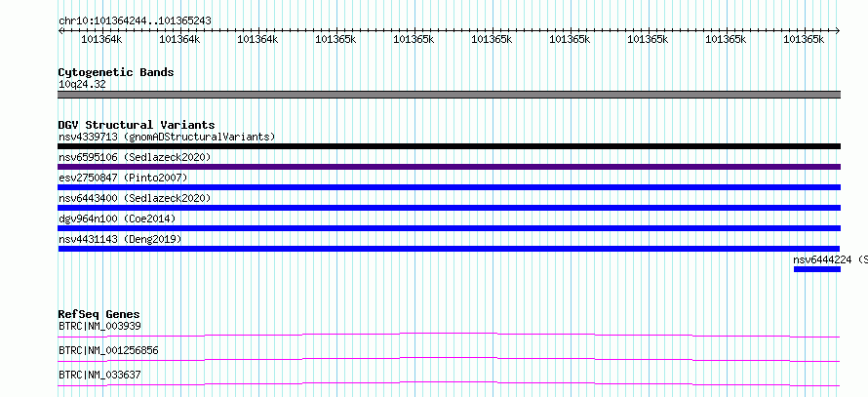
Task: Open the BTRC|NM_003939 gene label
Action: click(99, 326)
